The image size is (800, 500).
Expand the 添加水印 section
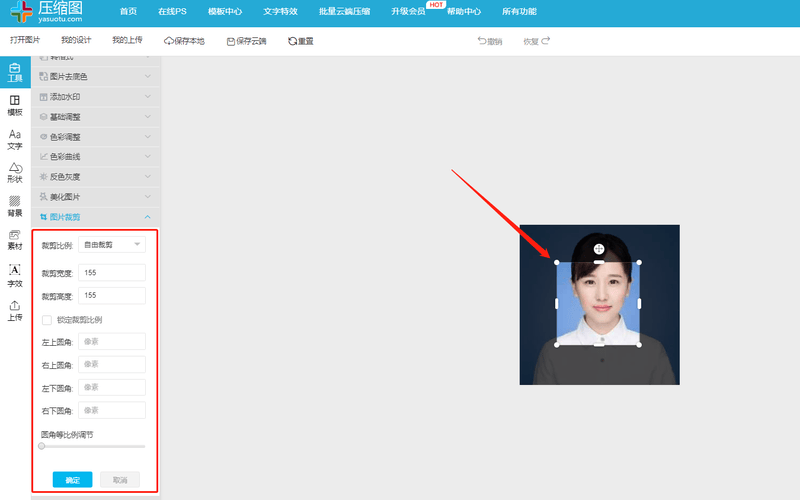point(96,96)
